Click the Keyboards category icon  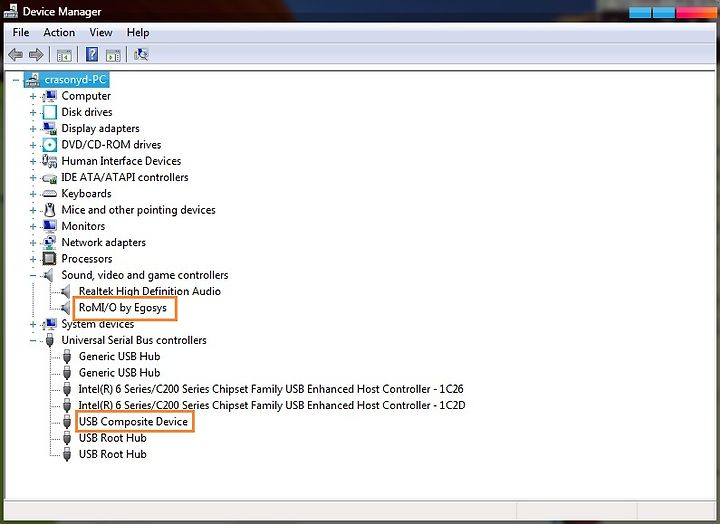(x=50, y=194)
